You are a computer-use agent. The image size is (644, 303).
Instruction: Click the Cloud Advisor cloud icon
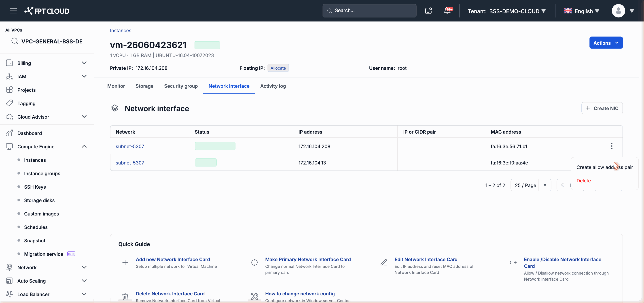9,117
